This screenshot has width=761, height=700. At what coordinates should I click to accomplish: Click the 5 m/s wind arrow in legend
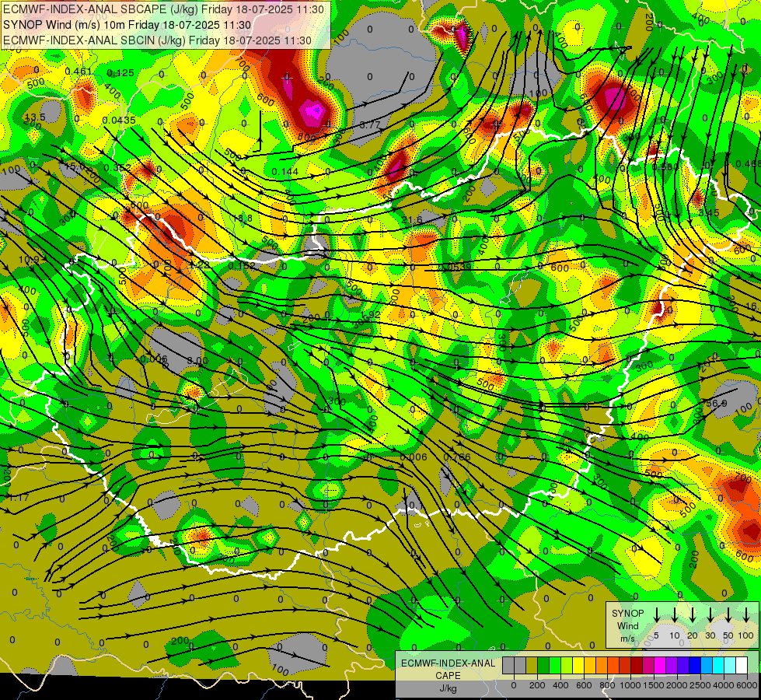pyautogui.click(x=657, y=615)
